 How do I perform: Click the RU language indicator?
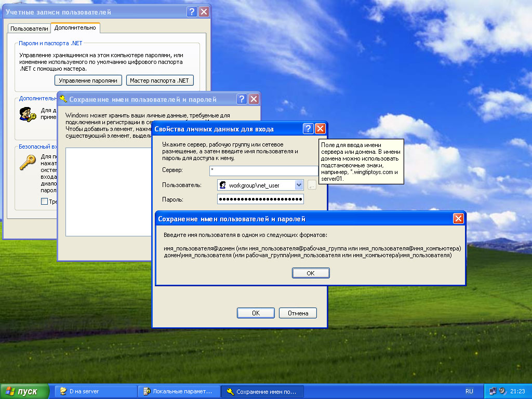coord(469,391)
